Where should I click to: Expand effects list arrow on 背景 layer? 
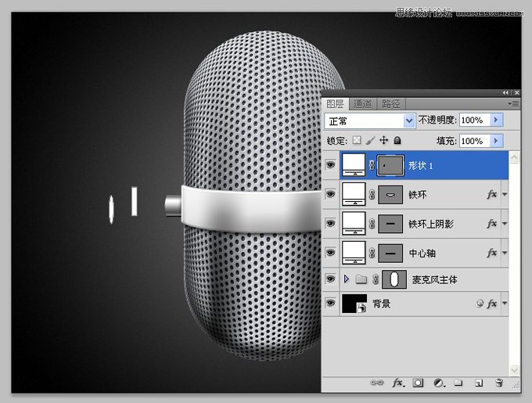(505, 304)
